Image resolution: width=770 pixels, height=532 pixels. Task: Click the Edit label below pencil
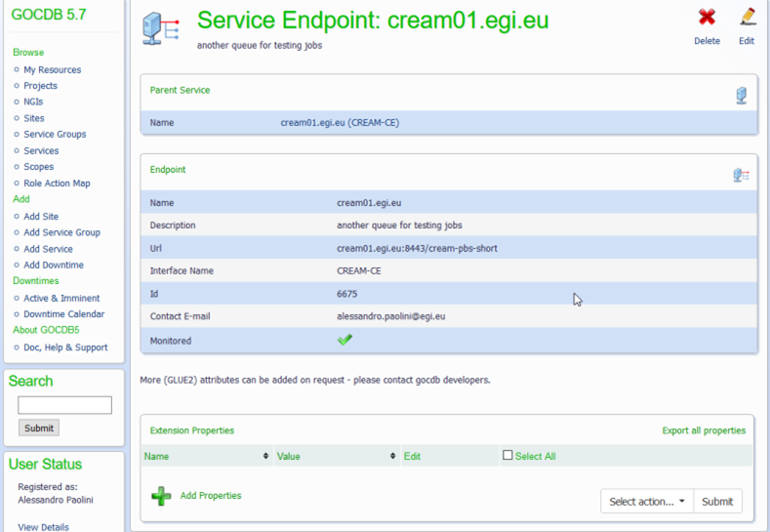(747, 41)
